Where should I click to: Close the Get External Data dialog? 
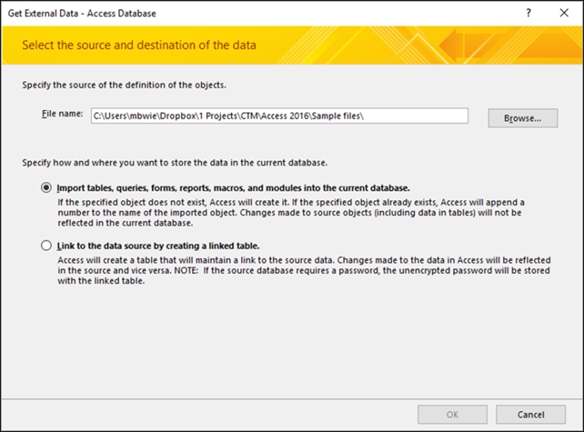coord(564,13)
